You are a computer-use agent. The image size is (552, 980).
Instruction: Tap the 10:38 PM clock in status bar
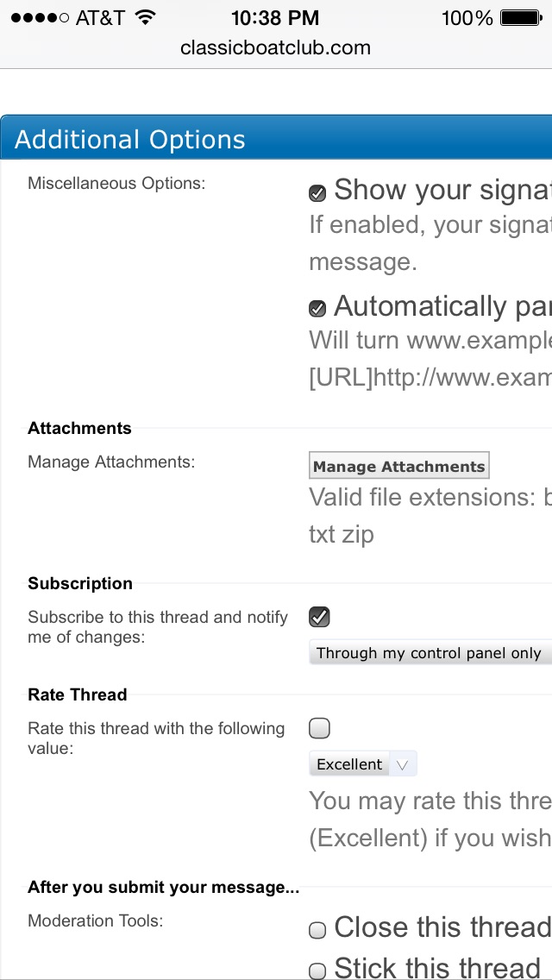(x=275, y=17)
